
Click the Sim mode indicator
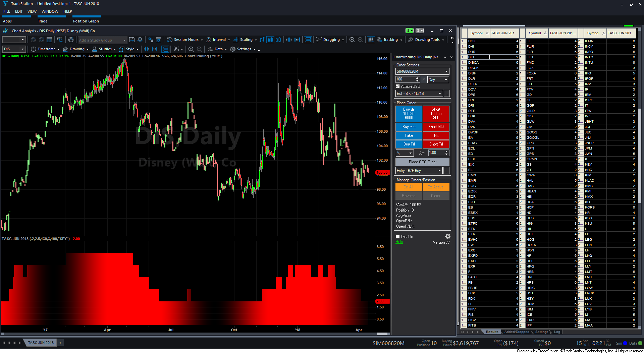621,343
